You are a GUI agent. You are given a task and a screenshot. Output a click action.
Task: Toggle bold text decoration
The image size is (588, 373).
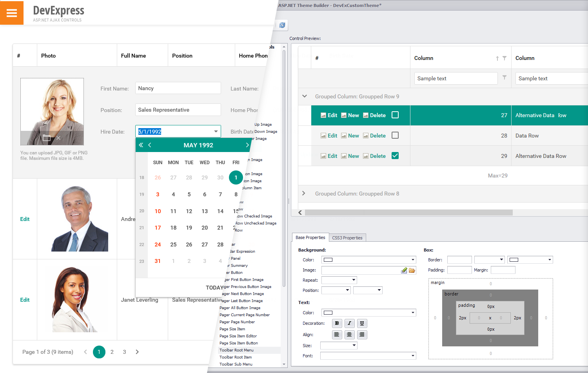pyautogui.click(x=337, y=323)
